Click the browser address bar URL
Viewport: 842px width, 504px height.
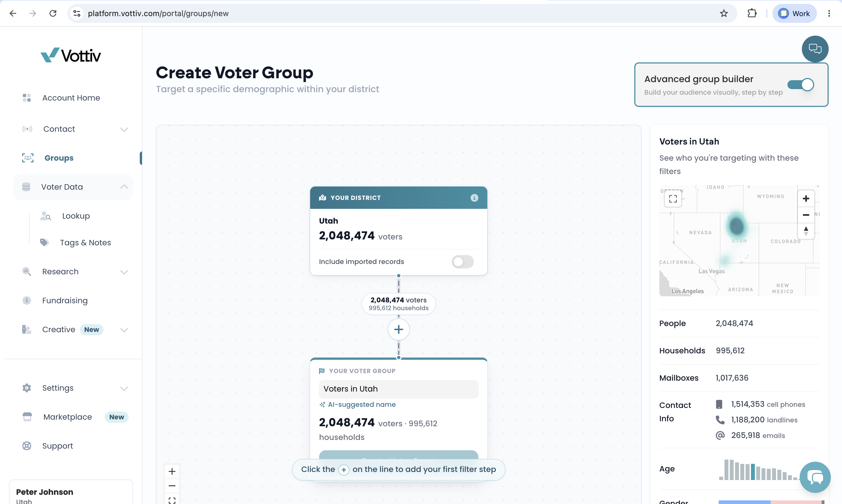[x=158, y=13]
